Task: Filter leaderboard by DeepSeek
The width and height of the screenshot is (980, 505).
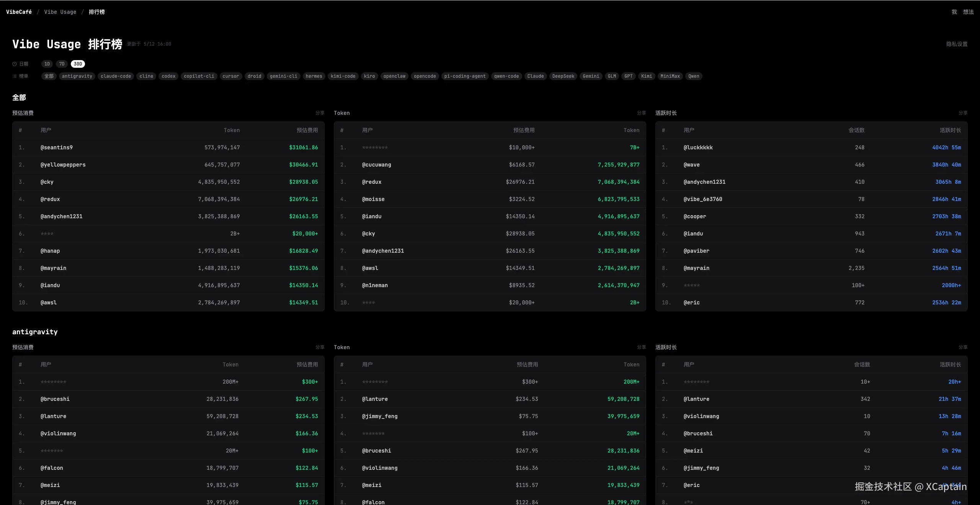Action: 563,76
